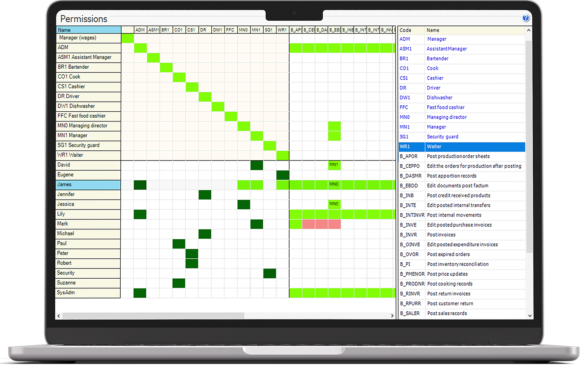Open the Managing director link next to MN0
This screenshot has width=588, height=367.
tap(446, 117)
